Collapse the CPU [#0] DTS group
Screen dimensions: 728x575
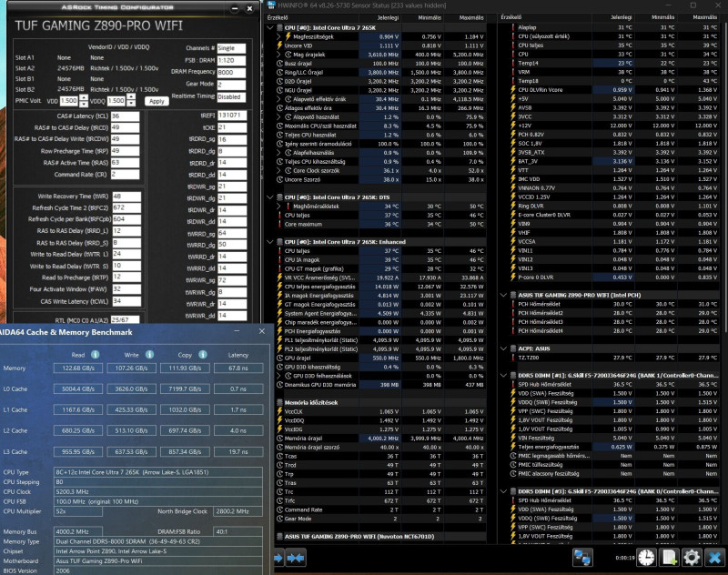click(x=270, y=197)
